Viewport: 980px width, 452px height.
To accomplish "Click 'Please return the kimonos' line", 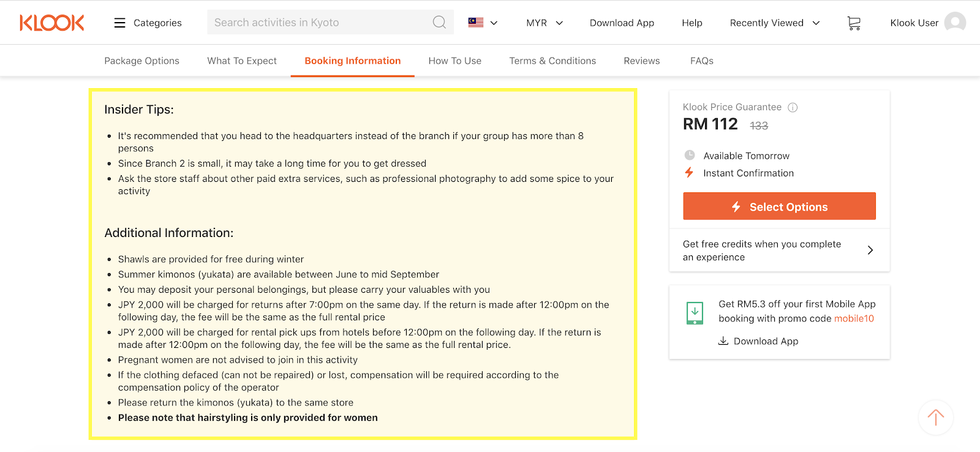I will coord(236,402).
